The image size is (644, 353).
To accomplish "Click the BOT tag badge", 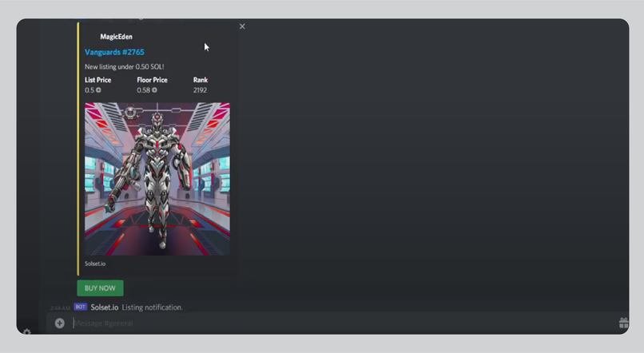I will 81,307.
